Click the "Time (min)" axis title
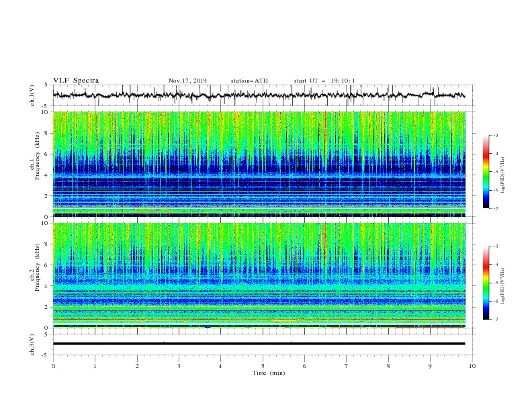 [269, 373]
